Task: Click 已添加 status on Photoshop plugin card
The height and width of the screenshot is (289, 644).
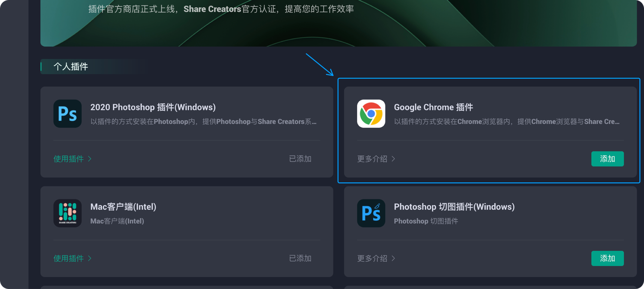Action: [x=300, y=159]
